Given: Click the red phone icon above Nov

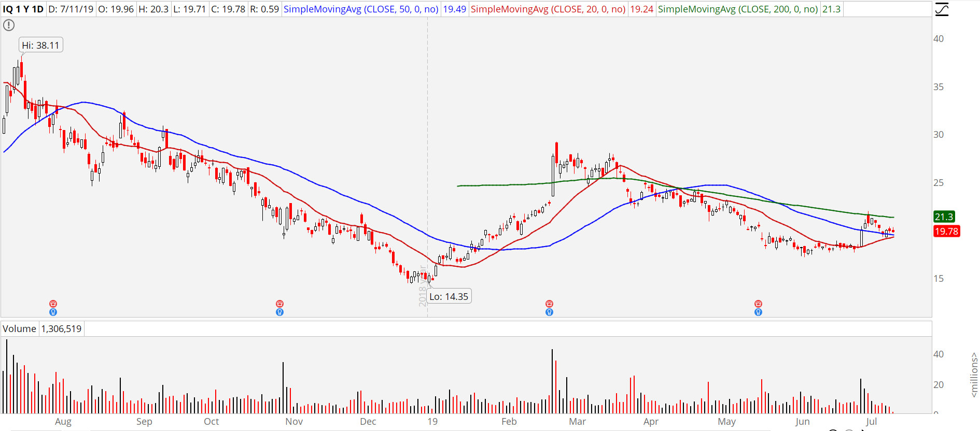Looking at the screenshot, I should (279, 304).
